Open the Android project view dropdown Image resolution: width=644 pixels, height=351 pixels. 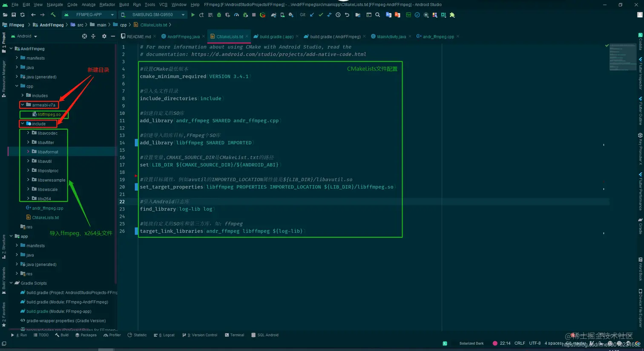click(24, 37)
